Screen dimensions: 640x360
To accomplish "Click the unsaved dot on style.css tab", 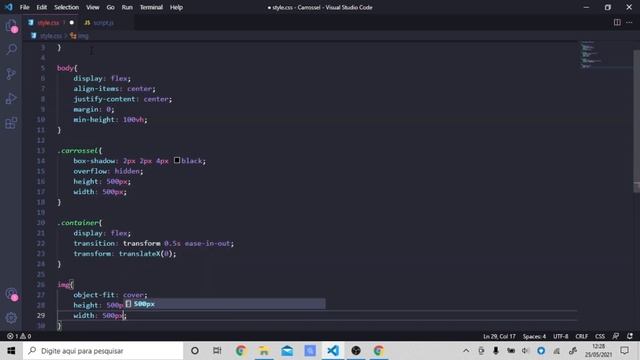I will (x=72, y=23).
